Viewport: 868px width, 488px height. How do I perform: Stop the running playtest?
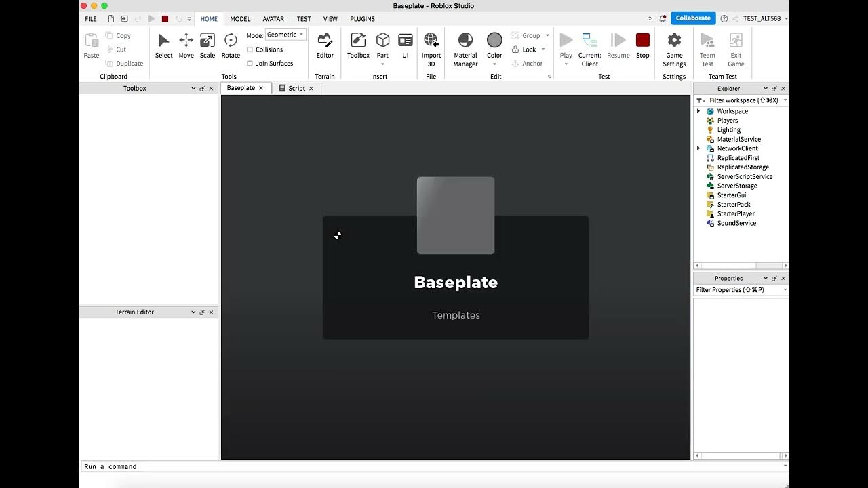(x=643, y=46)
